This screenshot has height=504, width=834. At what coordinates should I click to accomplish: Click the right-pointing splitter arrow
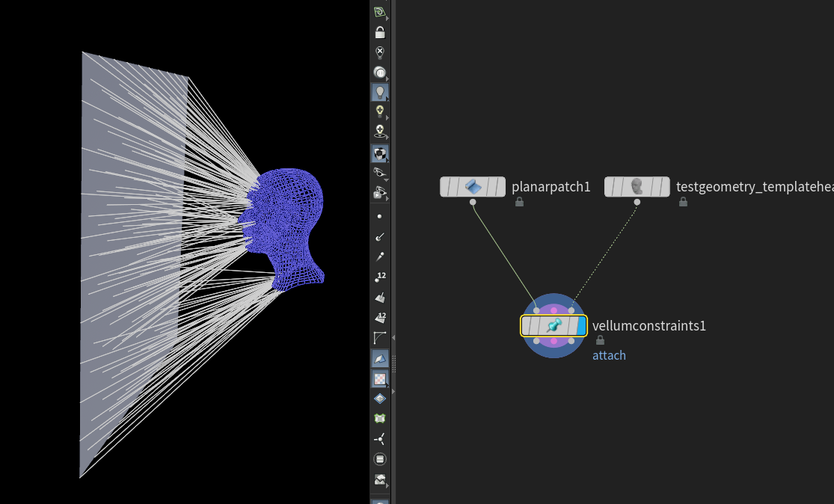click(393, 391)
